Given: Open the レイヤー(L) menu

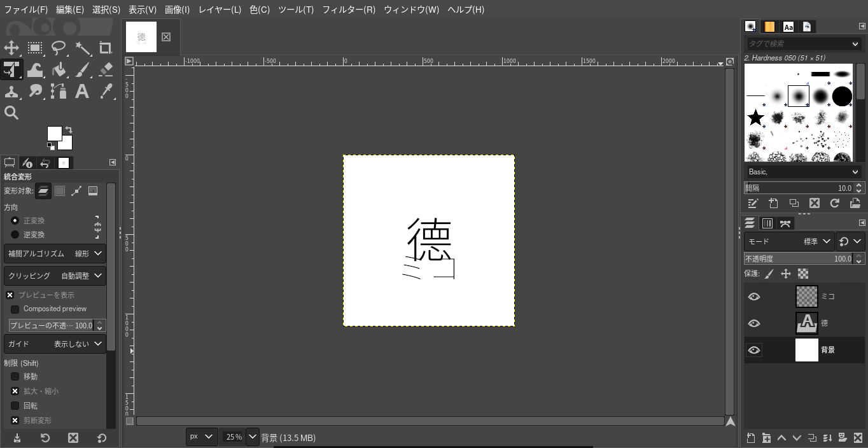Looking at the screenshot, I should point(220,10).
